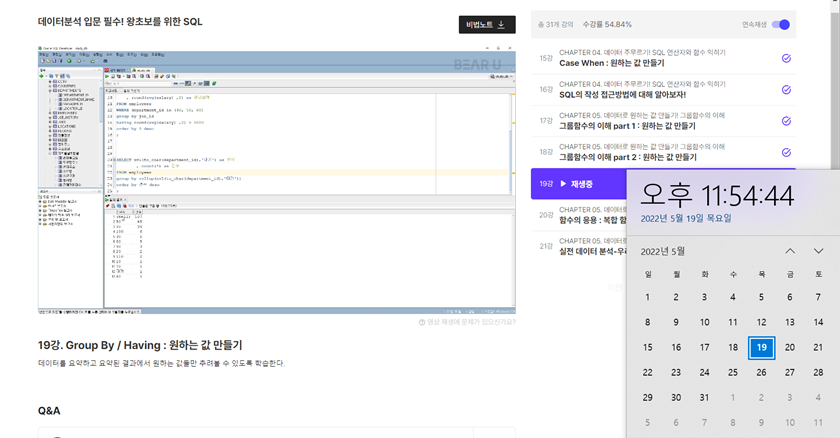Open lecture 'Case When : 원하는 값 만들기'

[611, 63]
